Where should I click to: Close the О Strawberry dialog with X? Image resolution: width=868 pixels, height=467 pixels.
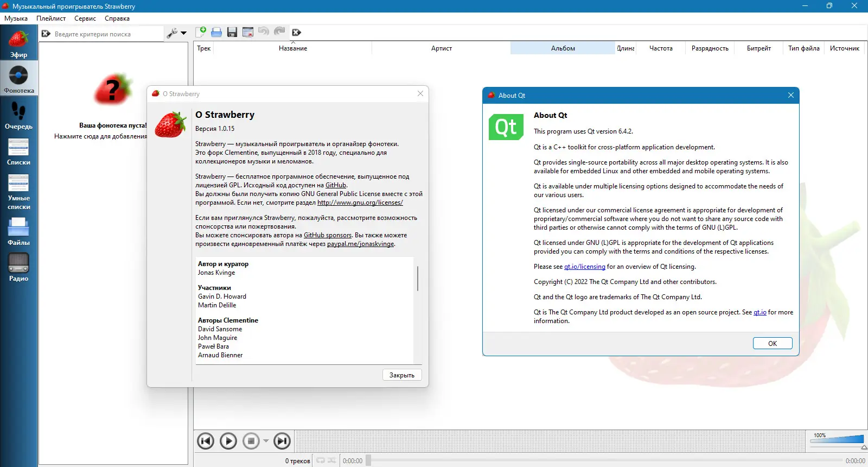click(x=420, y=93)
